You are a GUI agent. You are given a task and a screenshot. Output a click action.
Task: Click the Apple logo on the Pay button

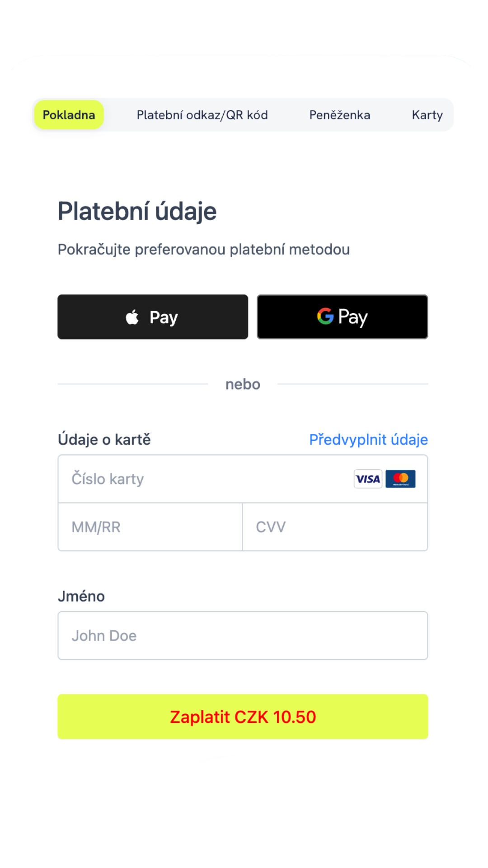tap(132, 317)
